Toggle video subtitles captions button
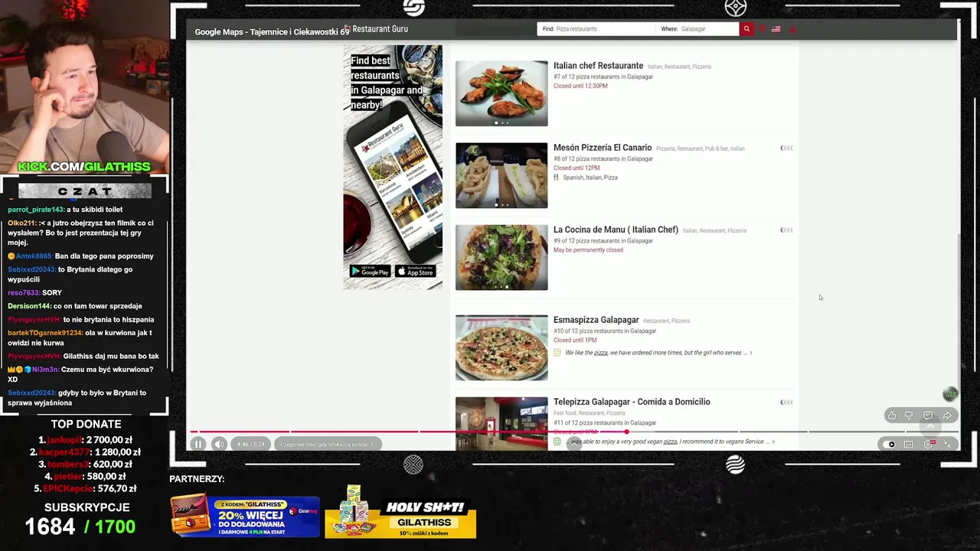The width and height of the screenshot is (980, 551). 909,444
